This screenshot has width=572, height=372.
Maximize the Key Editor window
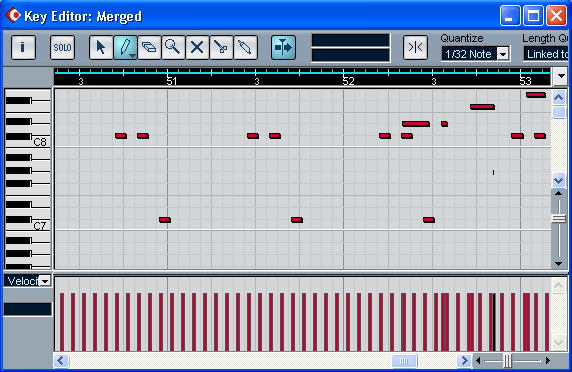(x=533, y=16)
